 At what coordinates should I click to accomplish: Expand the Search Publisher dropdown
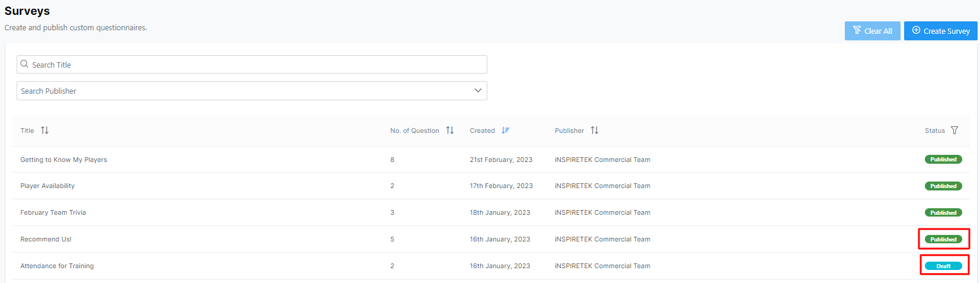[x=252, y=91]
